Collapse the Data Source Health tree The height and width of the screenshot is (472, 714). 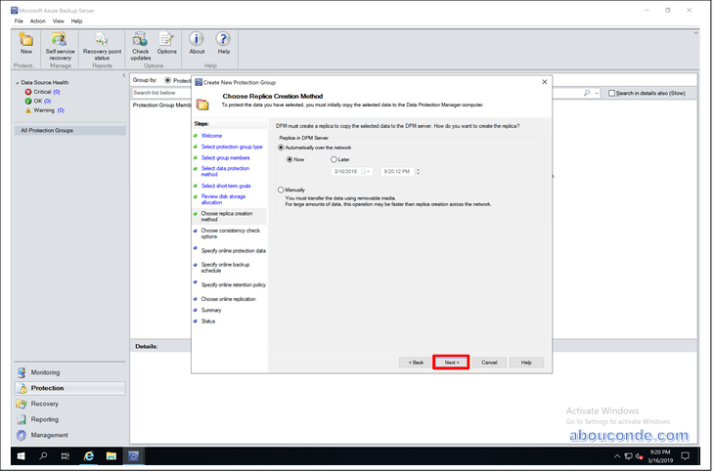point(17,83)
